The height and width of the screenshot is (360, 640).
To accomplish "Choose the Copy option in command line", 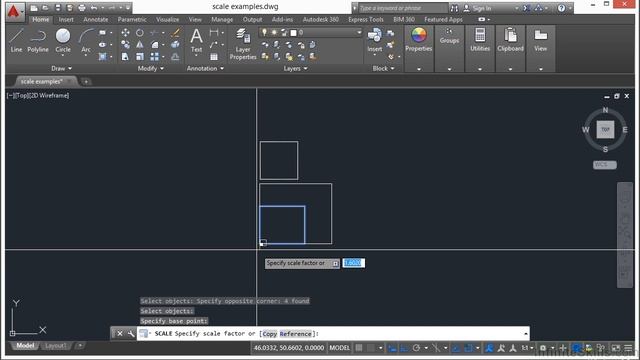I will (269, 334).
